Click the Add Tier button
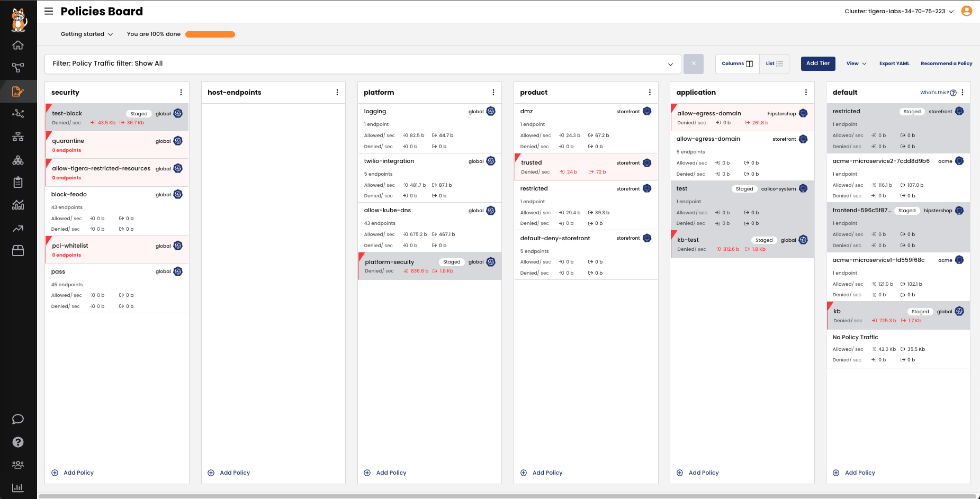This screenshot has width=980, height=499. click(x=818, y=63)
